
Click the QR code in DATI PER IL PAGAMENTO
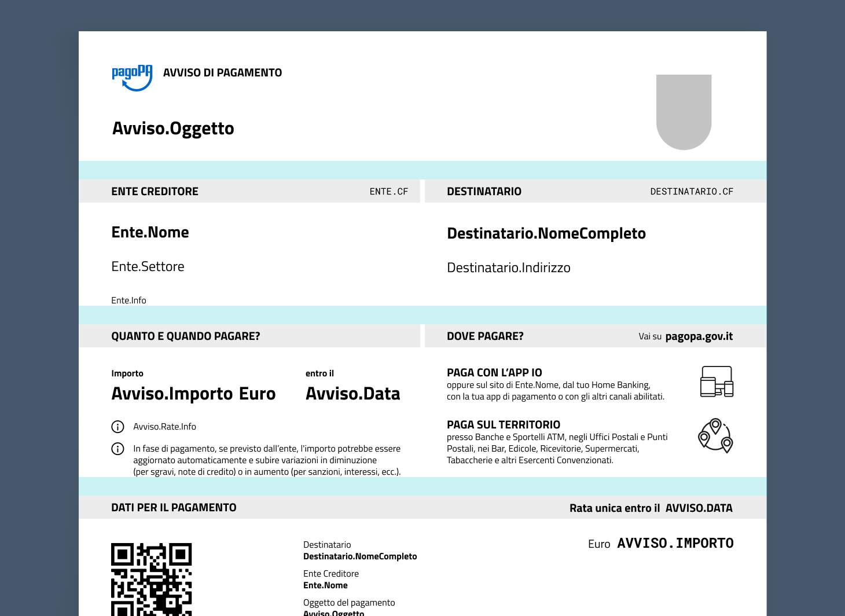pos(150,579)
